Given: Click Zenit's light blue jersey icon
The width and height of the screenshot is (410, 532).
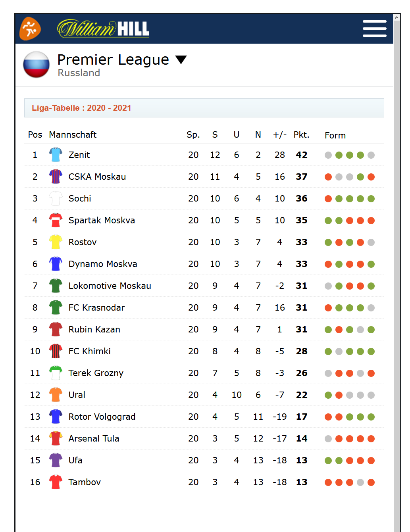Looking at the screenshot, I should pyautogui.click(x=56, y=155).
